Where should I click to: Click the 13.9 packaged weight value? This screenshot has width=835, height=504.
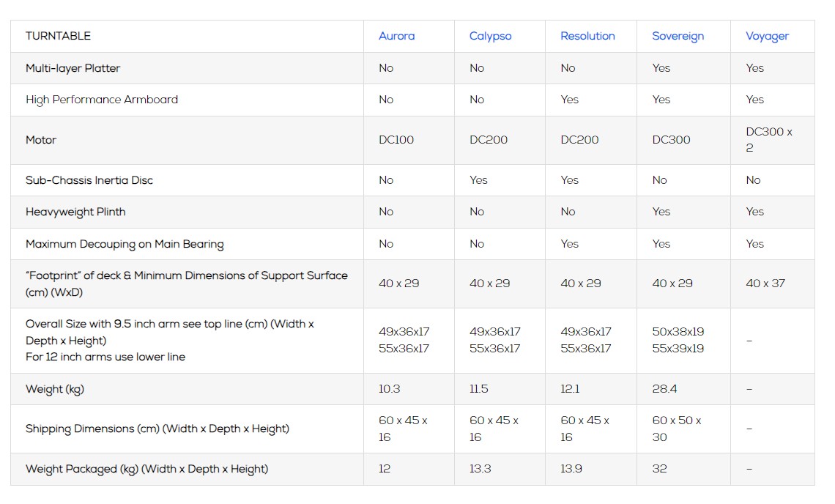coord(571,469)
